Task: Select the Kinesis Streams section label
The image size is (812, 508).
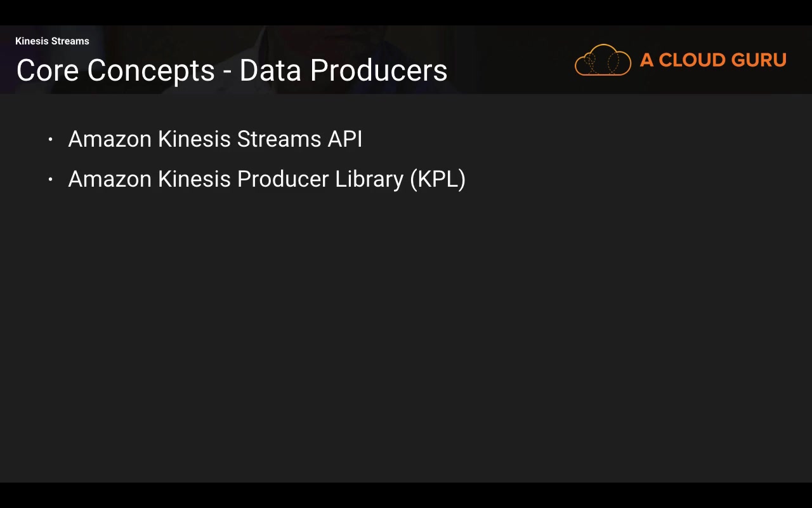Action: [52, 41]
